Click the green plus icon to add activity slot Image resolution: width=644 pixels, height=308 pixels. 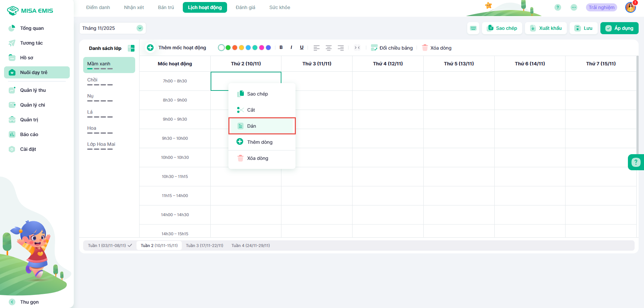[150, 48]
